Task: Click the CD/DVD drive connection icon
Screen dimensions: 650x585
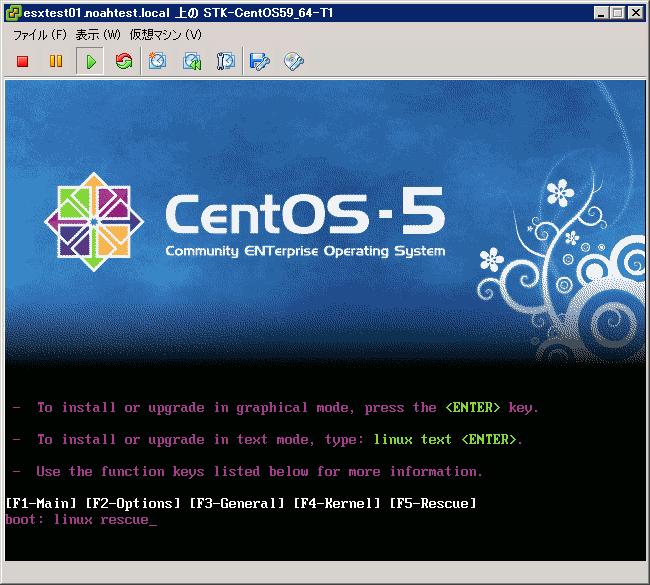Action: pos(293,61)
